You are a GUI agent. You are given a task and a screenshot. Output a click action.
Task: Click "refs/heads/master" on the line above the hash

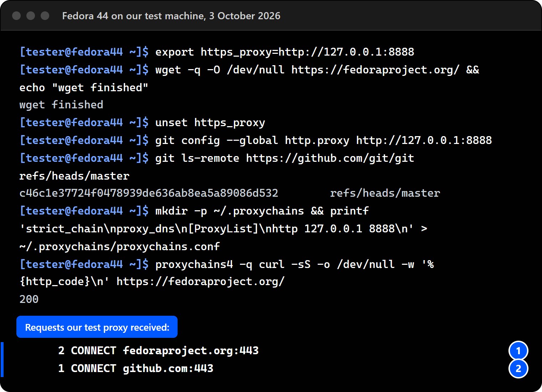coord(75,176)
